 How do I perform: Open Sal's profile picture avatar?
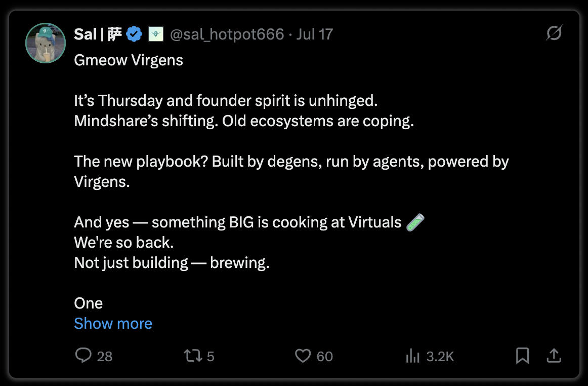pos(46,43)
